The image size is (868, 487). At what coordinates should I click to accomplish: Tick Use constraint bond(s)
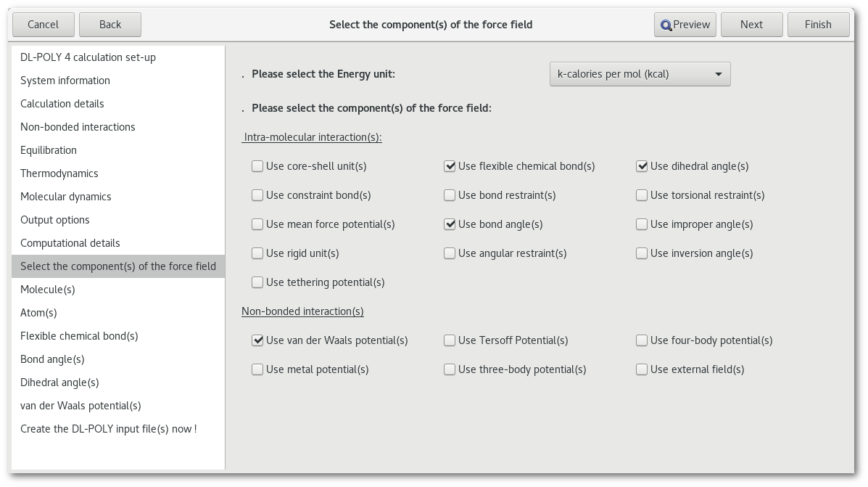tap(257, 195)
